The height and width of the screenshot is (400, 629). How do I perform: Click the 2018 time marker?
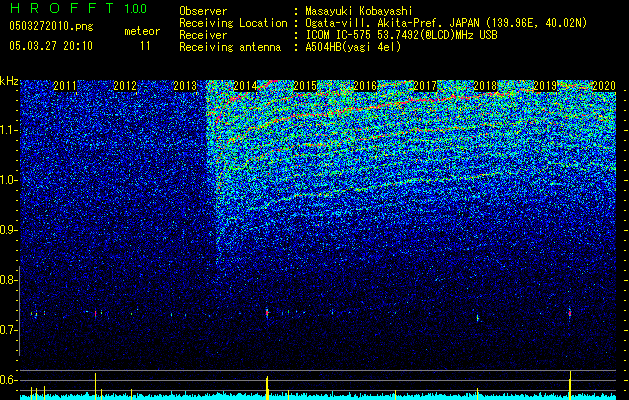pyautogui.click(x=485, y=86)
